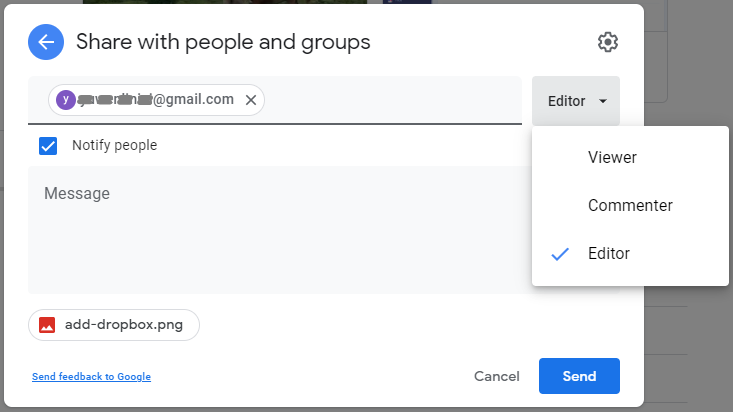Click the 'Notify people' label text
Viewport: 733px width, 412px height.
114,146
